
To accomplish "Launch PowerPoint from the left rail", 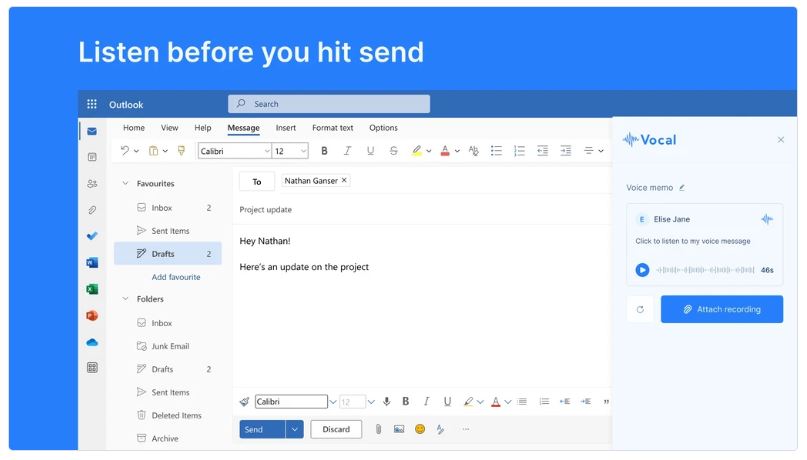I will (x=92, y=315).
